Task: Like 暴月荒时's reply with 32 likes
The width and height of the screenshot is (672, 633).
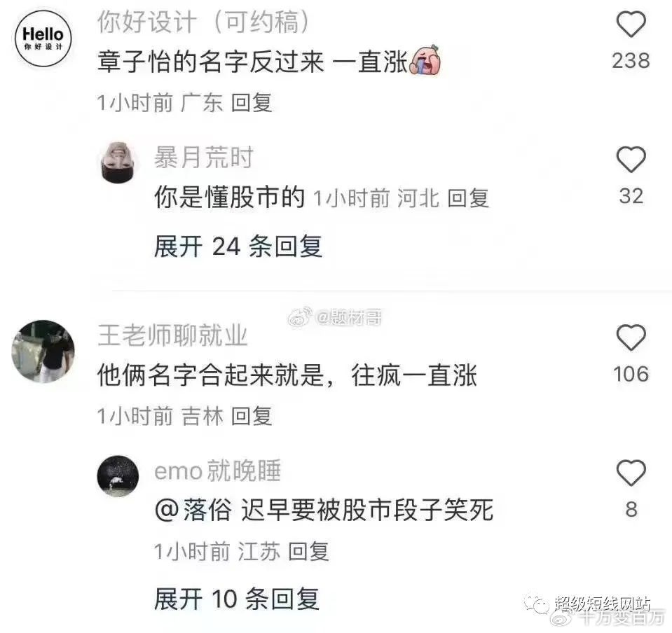Action: [x=631, y=160]
